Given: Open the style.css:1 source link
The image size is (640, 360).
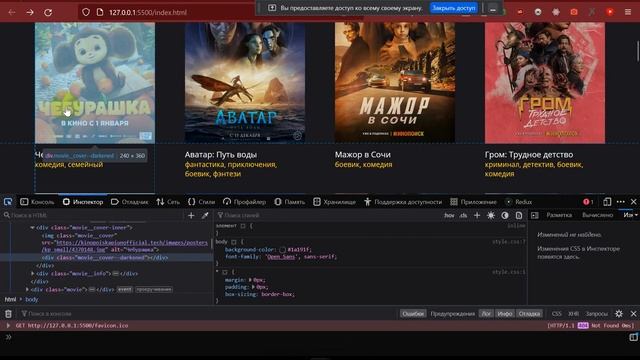Looking at the screenshot, I should [509, 272].
